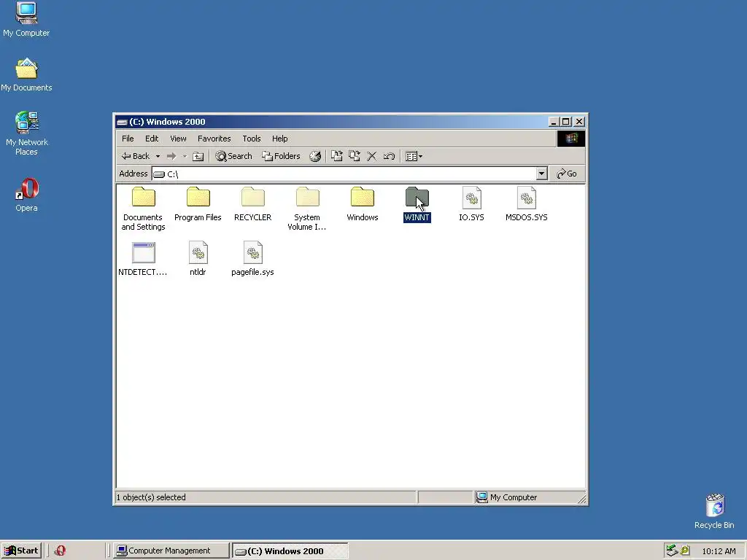Click the Windows flag logo throbber
Screen dimensions: 747x560
tap(570, 139)
